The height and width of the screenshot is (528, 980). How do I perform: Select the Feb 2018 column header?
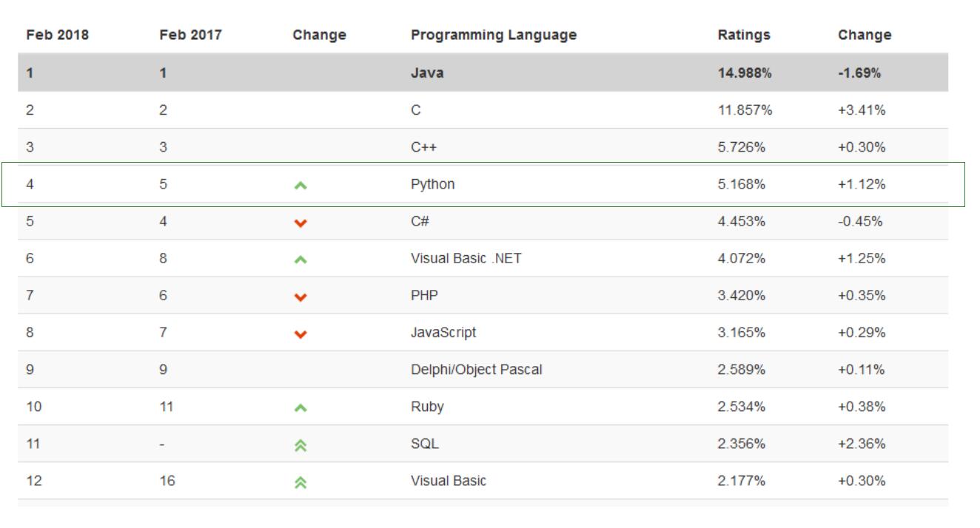tap(57, 35)
